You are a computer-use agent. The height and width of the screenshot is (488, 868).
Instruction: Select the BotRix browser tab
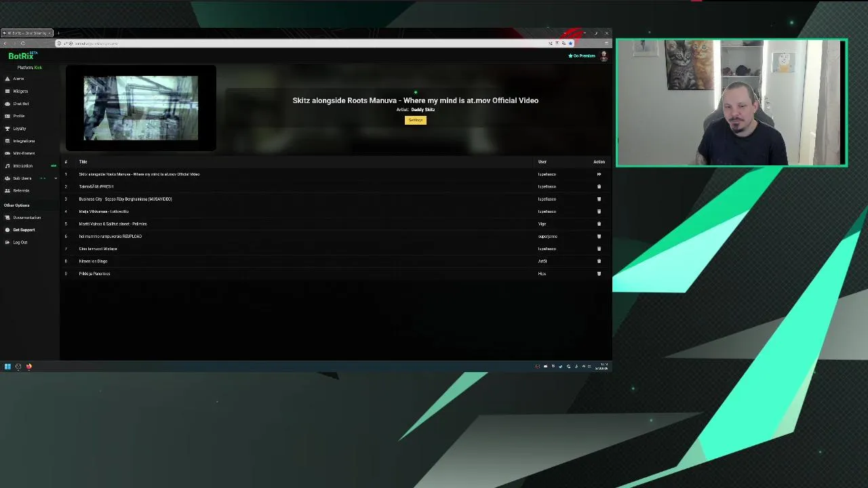(x=27, y=33)
